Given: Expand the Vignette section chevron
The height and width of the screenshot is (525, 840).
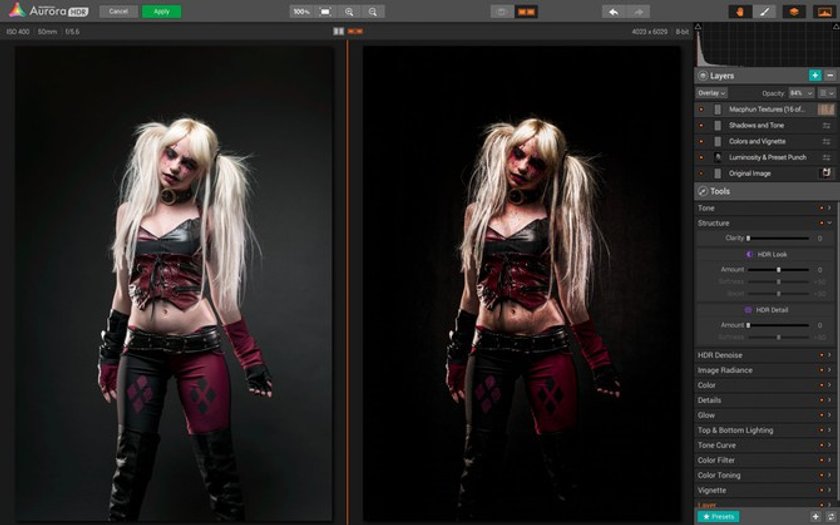Looking at the screenshot, I should pos(829,490).
